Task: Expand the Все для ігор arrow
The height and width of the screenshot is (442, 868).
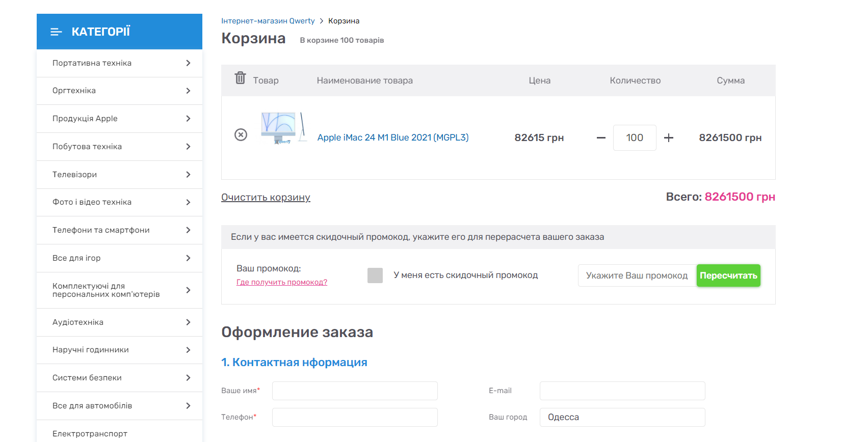Action: [x=188, y=258]
